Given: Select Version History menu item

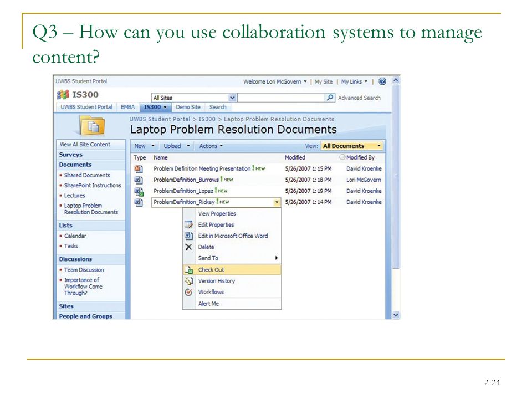Looking at the screenshot, I should [x=217, y=281].
